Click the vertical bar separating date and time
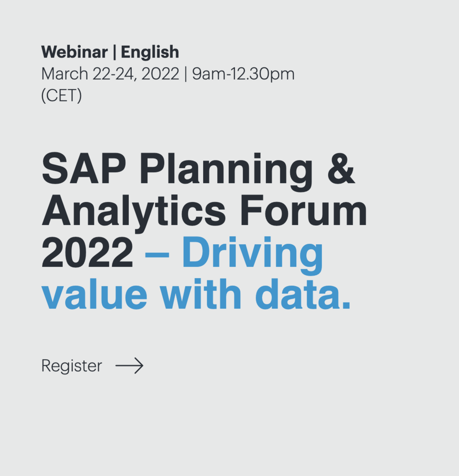This screenshot has width=459, height=476. tap(186, 75)
